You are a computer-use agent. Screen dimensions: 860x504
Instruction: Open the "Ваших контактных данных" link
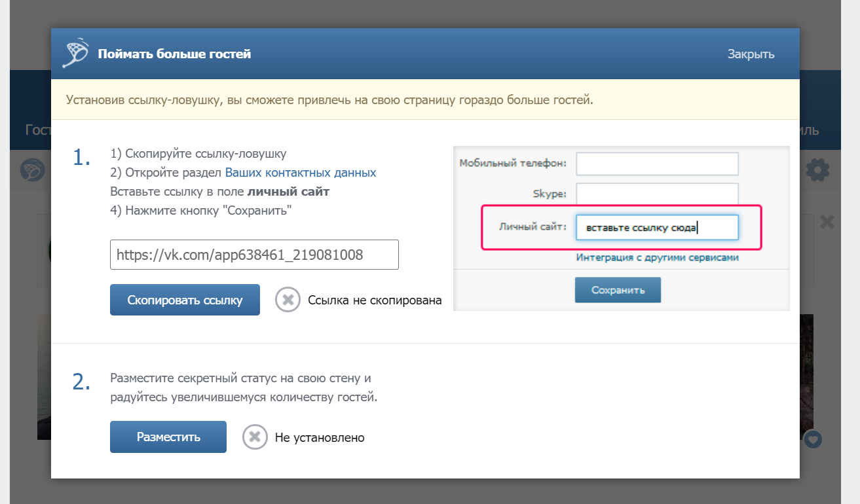(301, 173)
